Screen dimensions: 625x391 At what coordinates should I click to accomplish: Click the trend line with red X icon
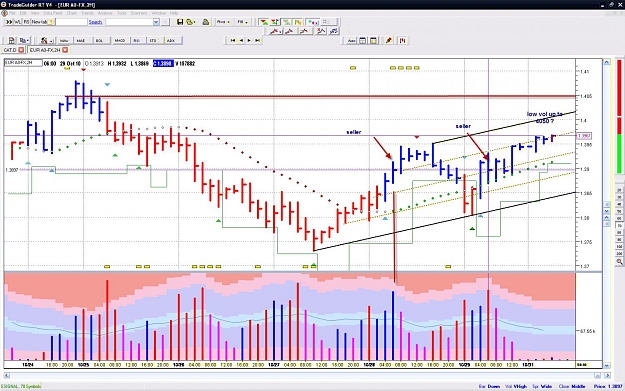tap(320, 31)
